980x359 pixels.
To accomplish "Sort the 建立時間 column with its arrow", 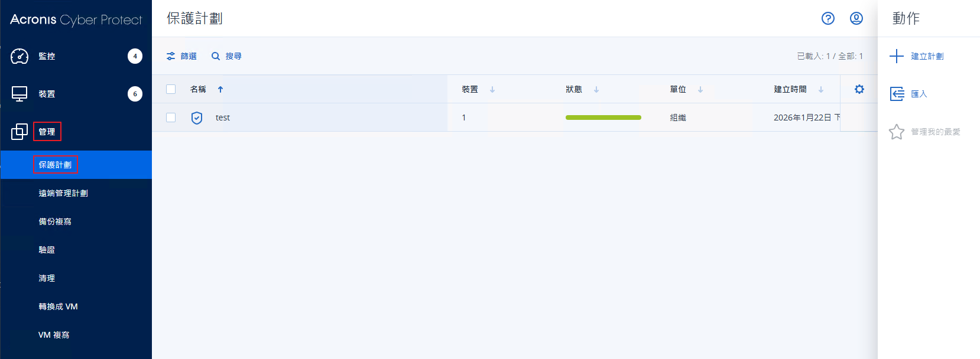I will point(821,89).
